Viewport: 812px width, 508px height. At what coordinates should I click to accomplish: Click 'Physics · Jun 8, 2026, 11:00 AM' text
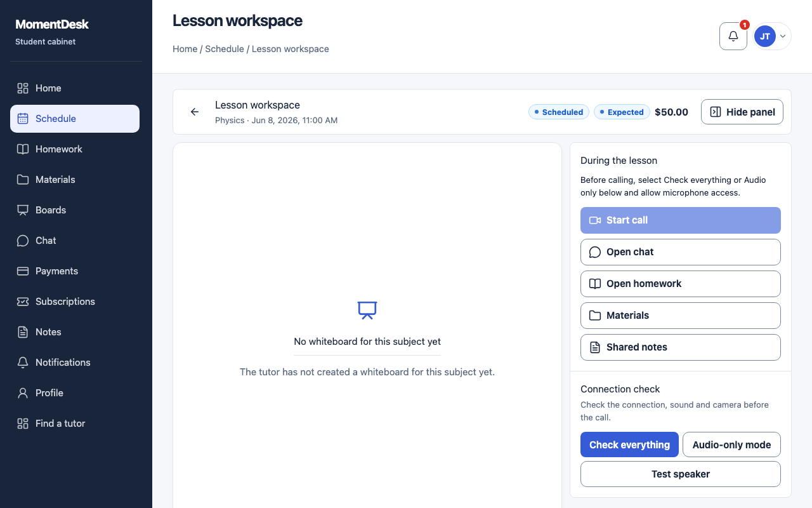276,120
